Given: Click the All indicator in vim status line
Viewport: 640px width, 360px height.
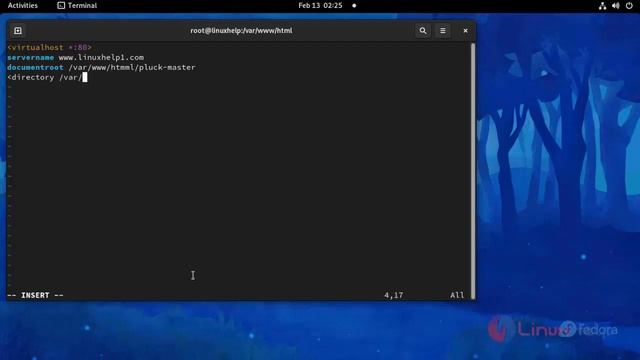Looking at the screenshot, I should [457, 295].
